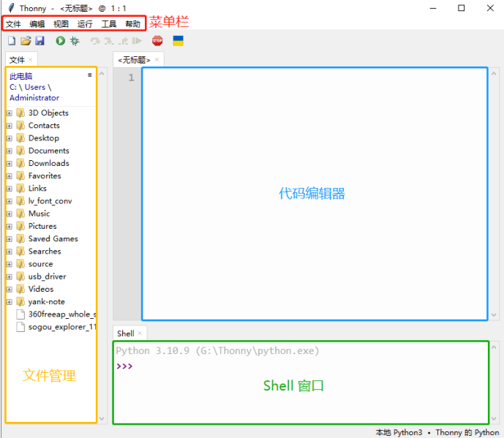Click the Ukraine flag icon in toolbar
The width and height of the screenshot is (504, 438).
[178, 42]
